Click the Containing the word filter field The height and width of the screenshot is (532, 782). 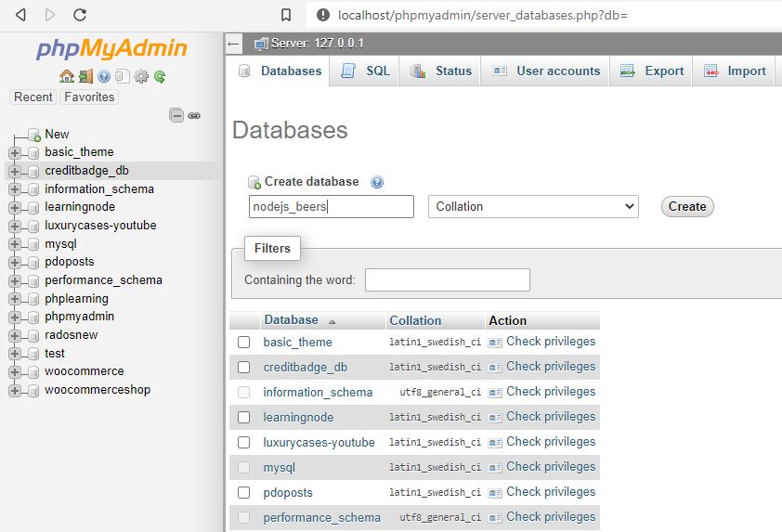(448, 279)
